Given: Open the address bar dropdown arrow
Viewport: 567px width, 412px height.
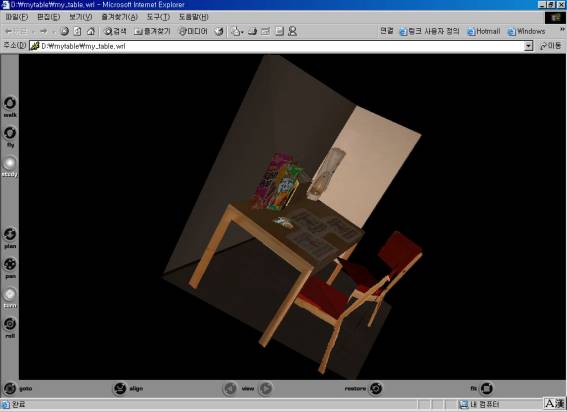Looking at the screenshot, I should [x=528, y=46].
